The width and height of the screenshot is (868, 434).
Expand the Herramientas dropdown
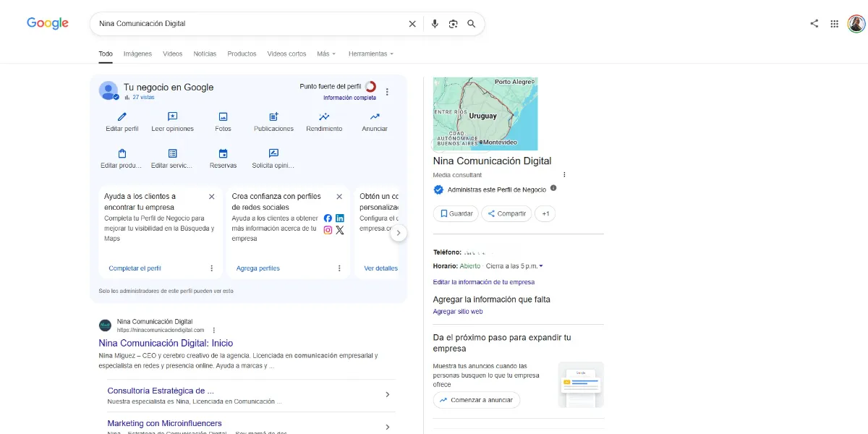point(371,54)
